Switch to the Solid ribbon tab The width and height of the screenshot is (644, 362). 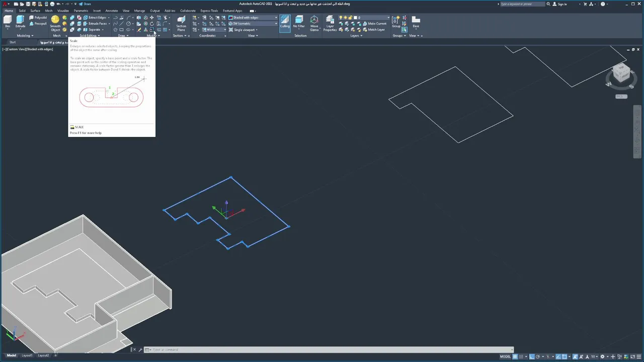(x=22, y=11)
